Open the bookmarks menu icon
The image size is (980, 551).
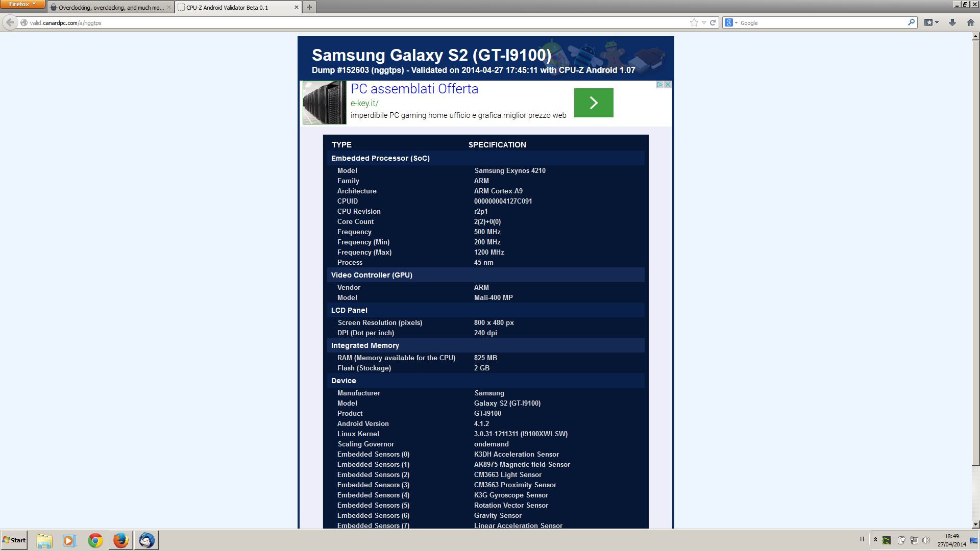point(928,22)
